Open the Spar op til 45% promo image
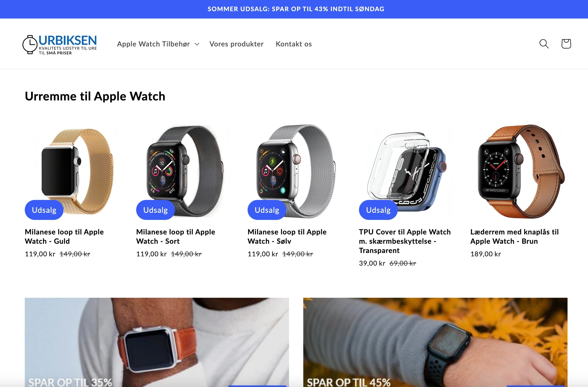 coord(435,342)
